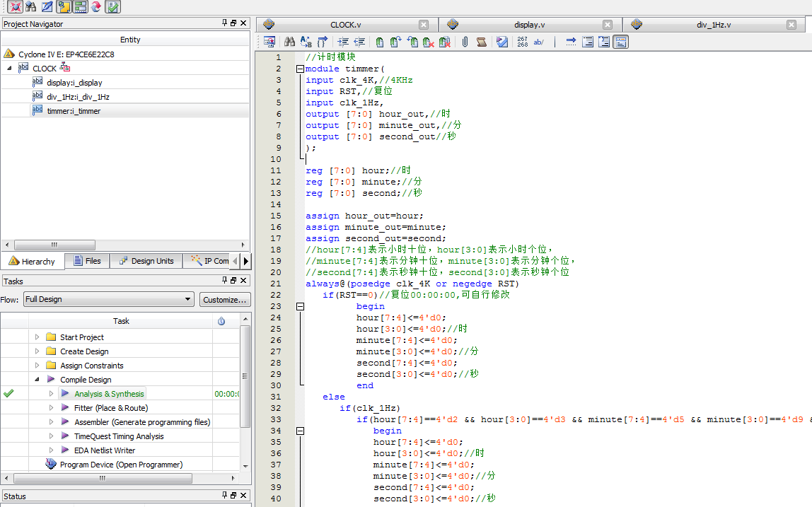Open the Flow dropdown showing Full Design
812x507 pixels.
[109, 299]
